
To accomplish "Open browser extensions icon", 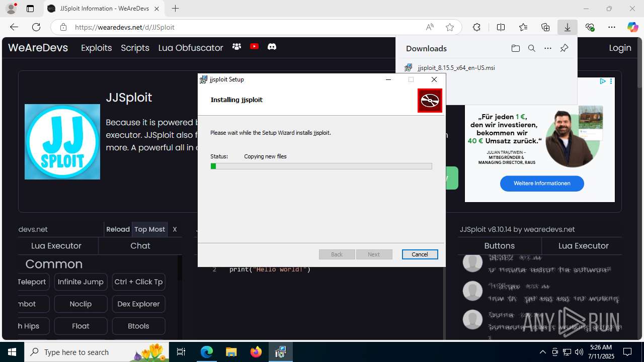I will tap(476, 27).
